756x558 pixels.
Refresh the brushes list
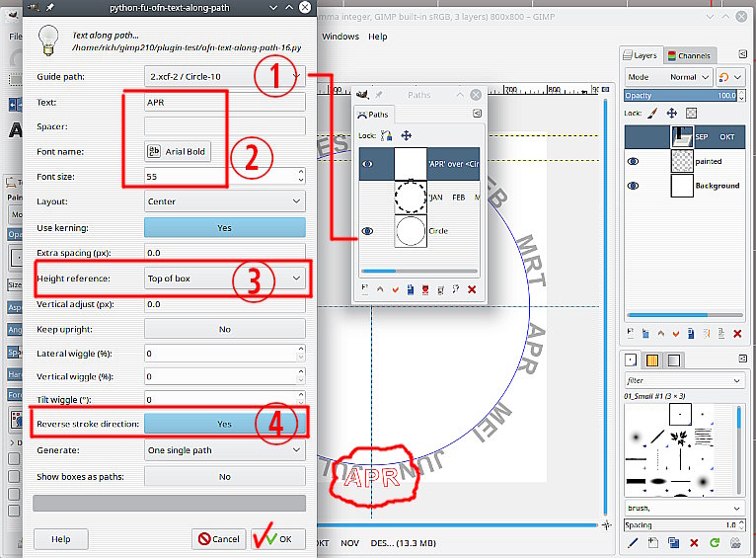[715, 543]
